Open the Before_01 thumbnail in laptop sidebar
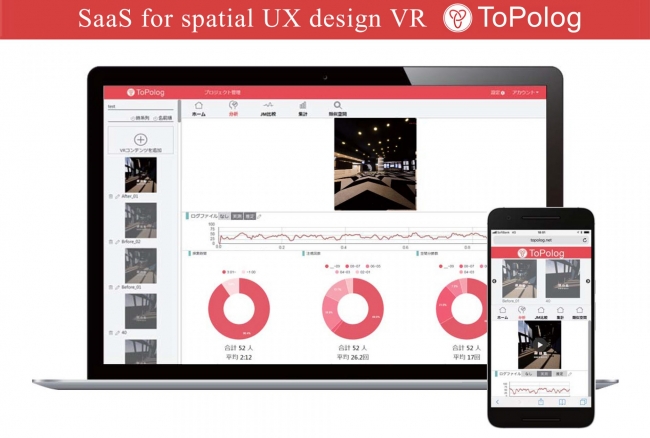Image resolution: width=650 pixels, height=438 pixels. (x=141, y=266)
